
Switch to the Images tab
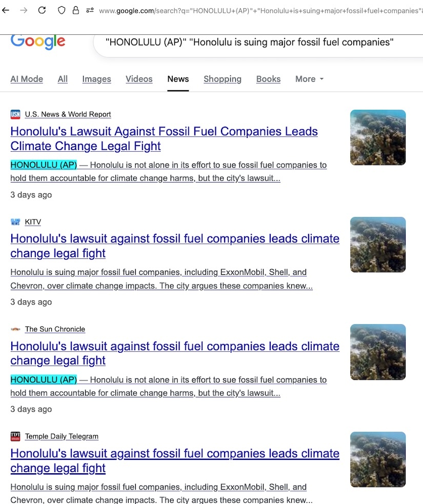(96, 79)
